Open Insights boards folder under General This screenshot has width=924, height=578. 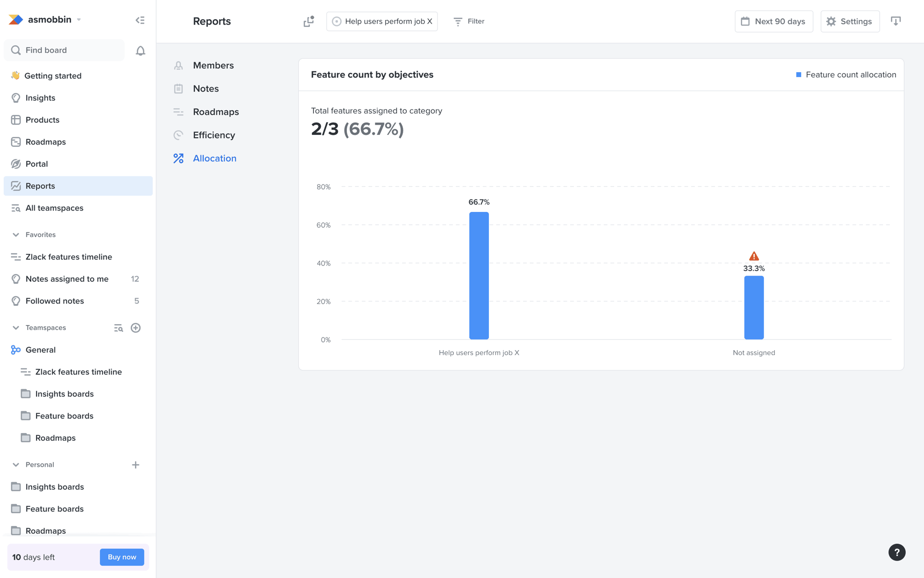78,394
